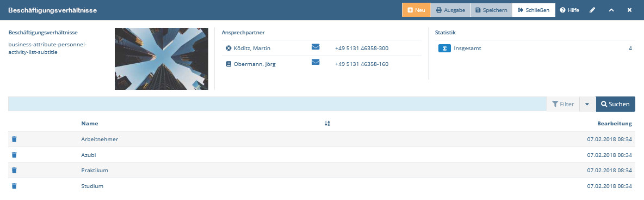Click the book icon beside Obermann, Jörg
The image size is (644, 200).
tap(229, 64)
